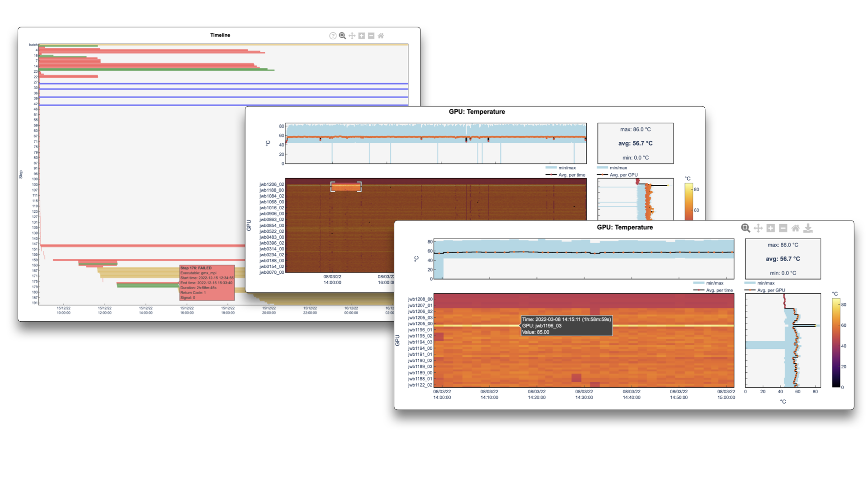The width and height of the screenshot is (868, 488).
Task: Activate pan tool in Timeline toolbar
Action: point(352,36)
